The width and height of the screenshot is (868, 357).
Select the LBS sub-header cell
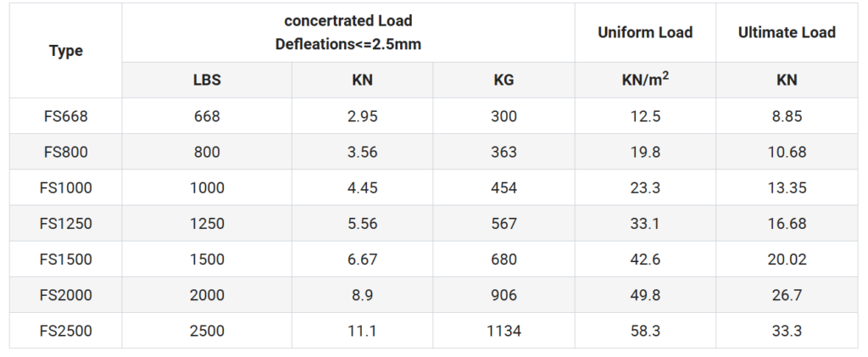click(x=207, y=81)
